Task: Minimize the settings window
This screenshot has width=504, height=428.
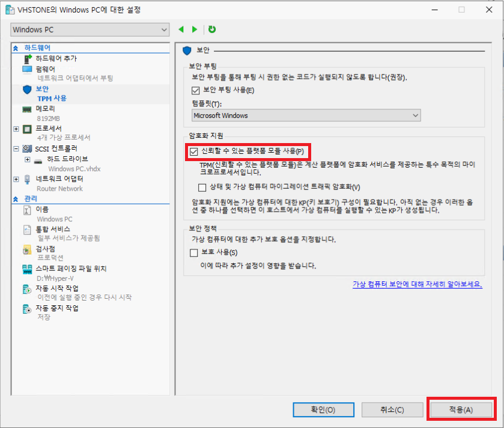Action: [434, 10]
